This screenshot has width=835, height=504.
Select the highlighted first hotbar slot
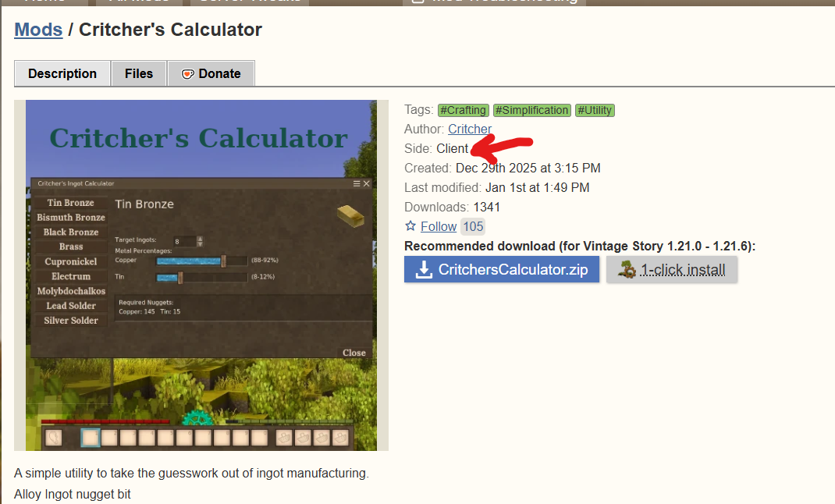(91, 438)
